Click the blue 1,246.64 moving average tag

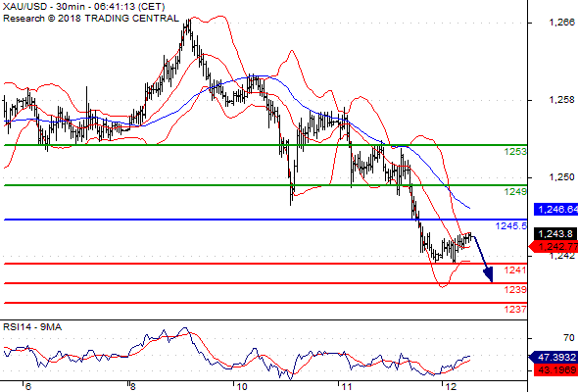pos(555,210)
